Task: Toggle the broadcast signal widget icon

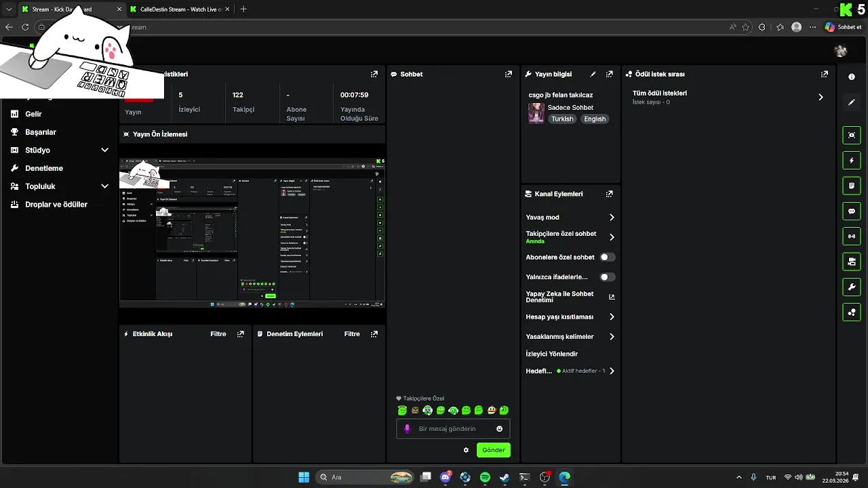Action: coord(852,236)
